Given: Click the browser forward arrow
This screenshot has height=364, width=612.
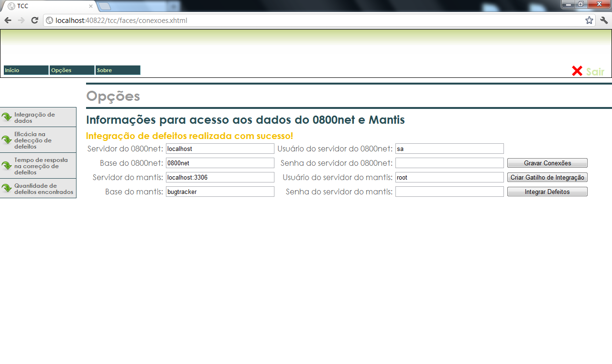Looking at the screenshot, I should pos(21,21).
